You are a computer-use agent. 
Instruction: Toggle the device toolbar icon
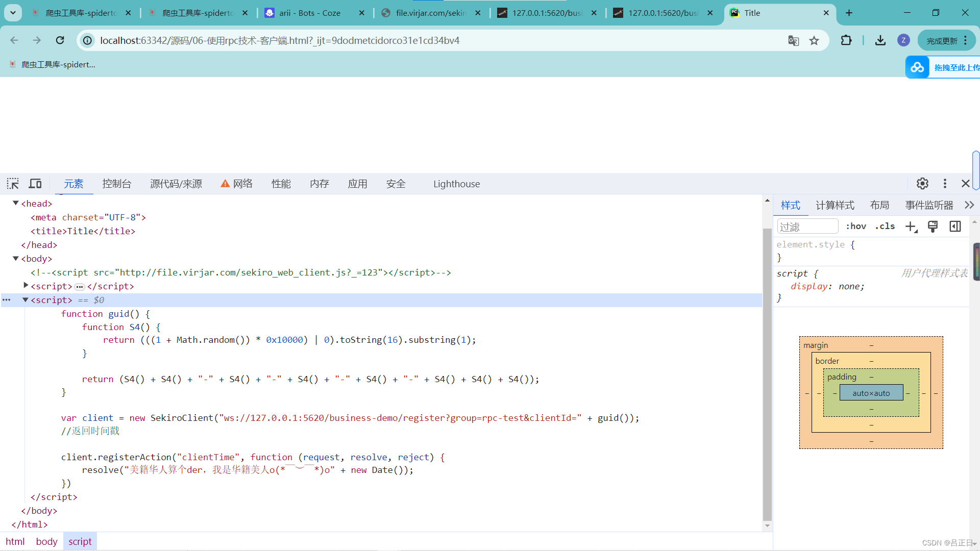[x=35, y=184]
